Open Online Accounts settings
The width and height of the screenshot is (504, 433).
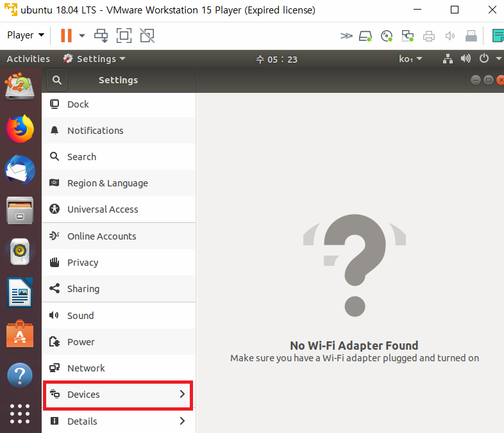(x=119, y=236)
